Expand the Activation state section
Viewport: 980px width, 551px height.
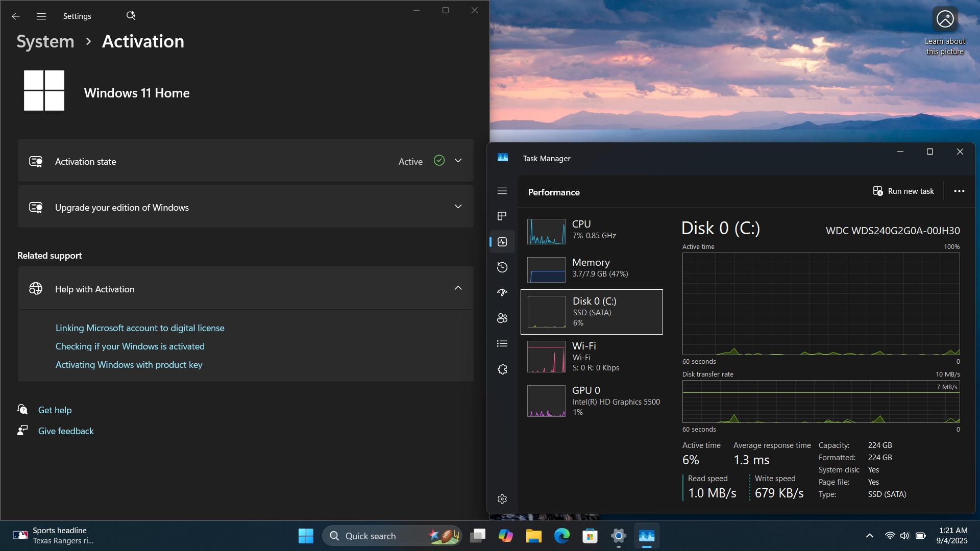[x=246, y=161]
